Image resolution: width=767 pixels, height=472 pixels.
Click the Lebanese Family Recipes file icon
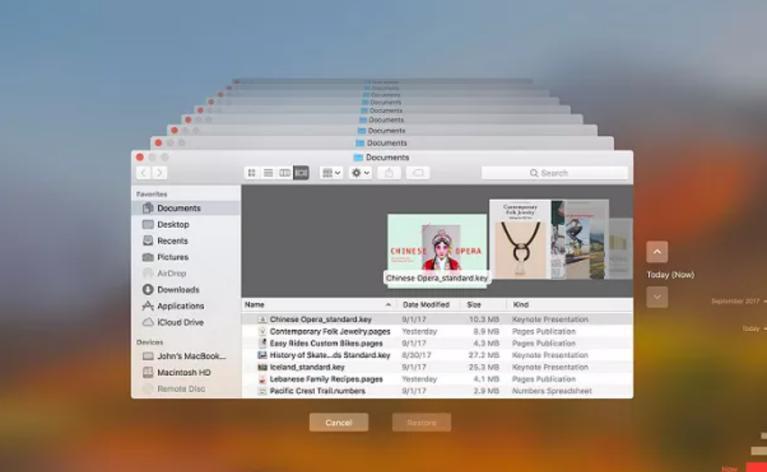263,379
